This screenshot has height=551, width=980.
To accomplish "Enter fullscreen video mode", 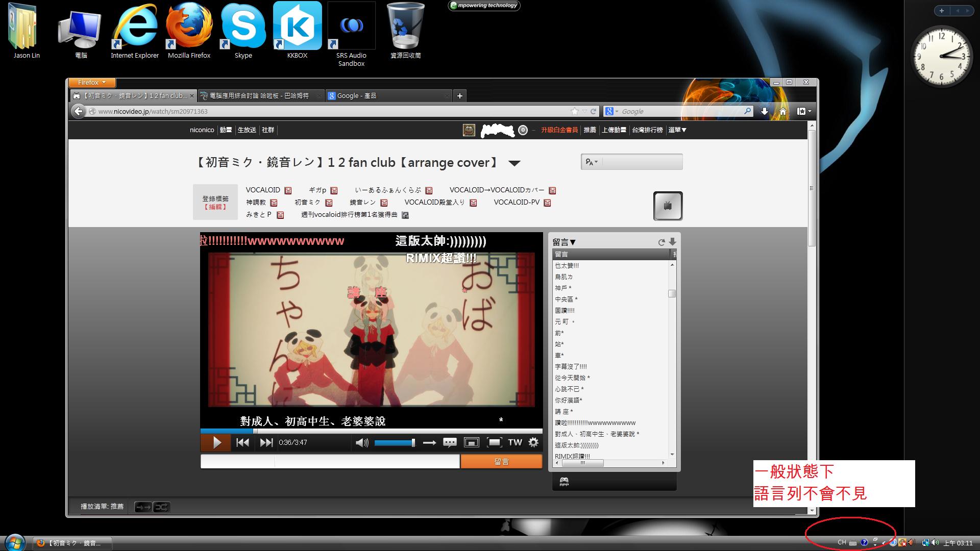I will [494, 442].
